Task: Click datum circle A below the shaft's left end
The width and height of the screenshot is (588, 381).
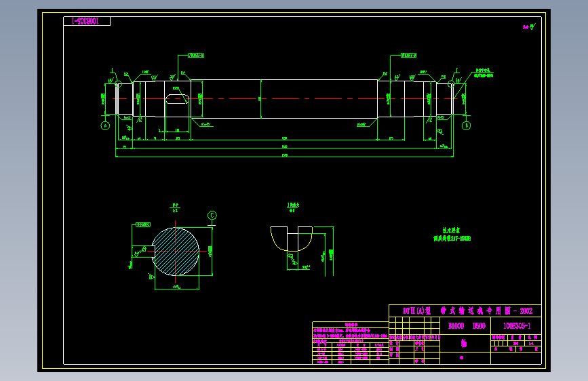Action: click(105, 126)
